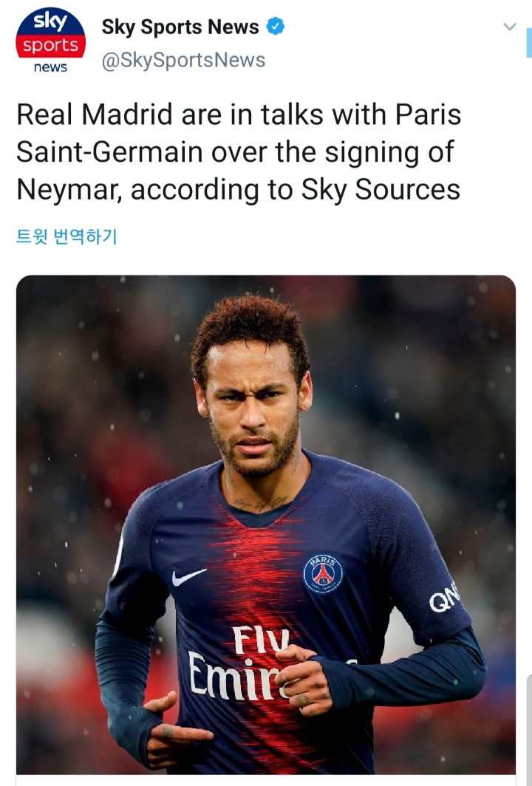Visit the @SkySportsNews handle

[183, 60]
